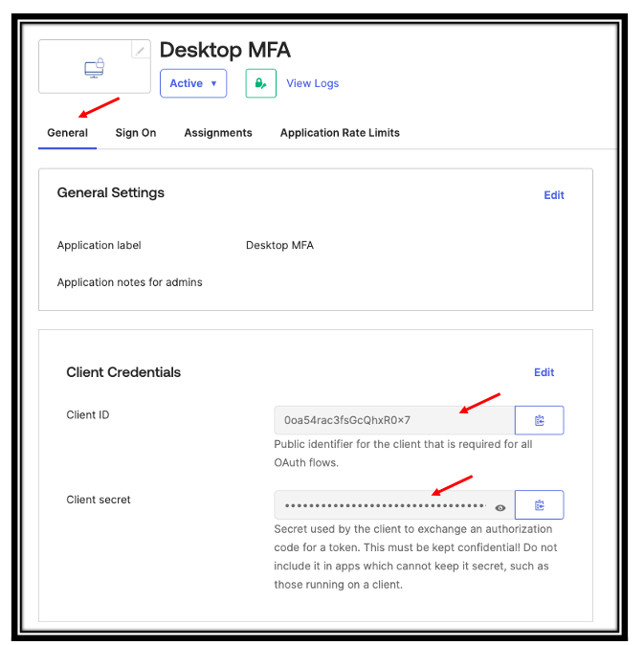Click the Desktop MFA page title
Viewport: 644px width, 645px height.
(x=225, y=50)
